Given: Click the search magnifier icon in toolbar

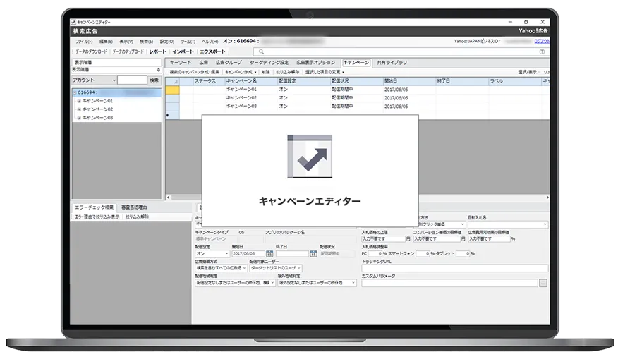Looking at the screenshot, I should [262, 52].
